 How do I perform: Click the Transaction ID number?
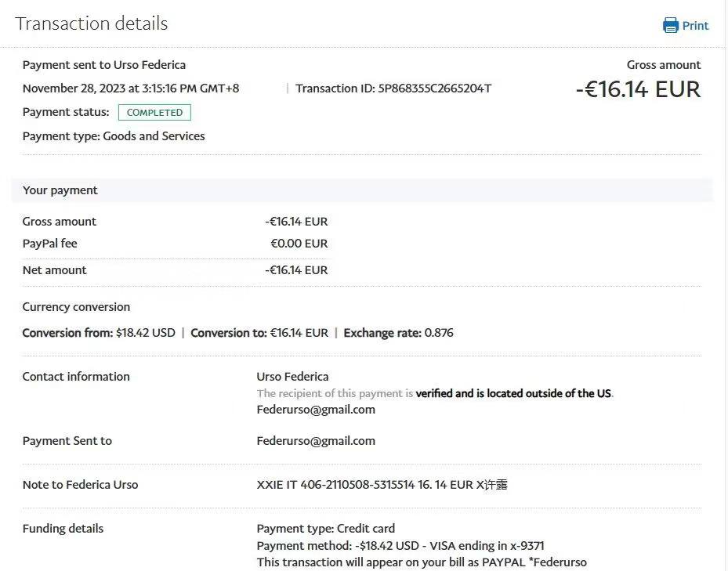(434, 89)
